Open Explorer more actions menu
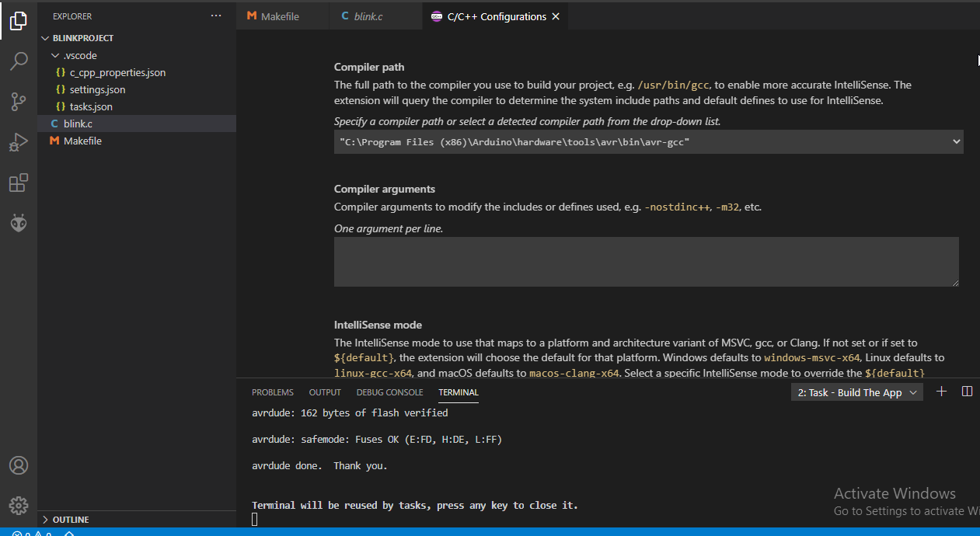Viewport: 980px width, 536px height. coord(215,16)
